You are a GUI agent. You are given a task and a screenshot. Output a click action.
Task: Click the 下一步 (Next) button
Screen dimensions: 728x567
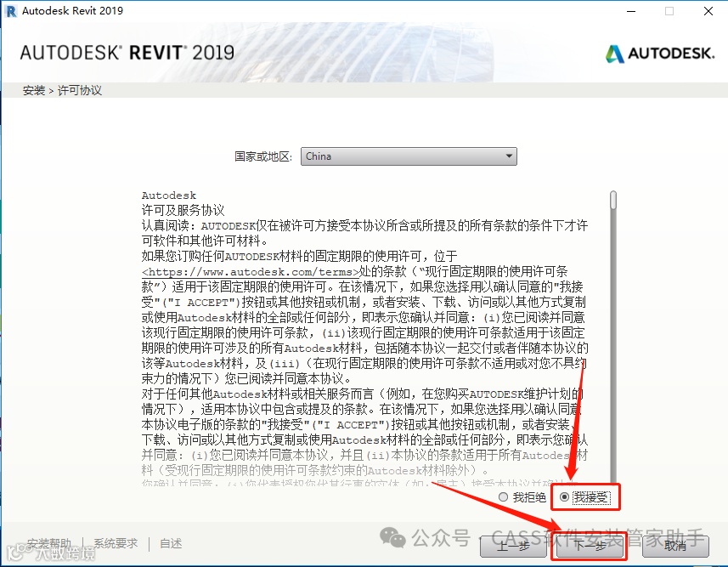click(x=590, y=546)
